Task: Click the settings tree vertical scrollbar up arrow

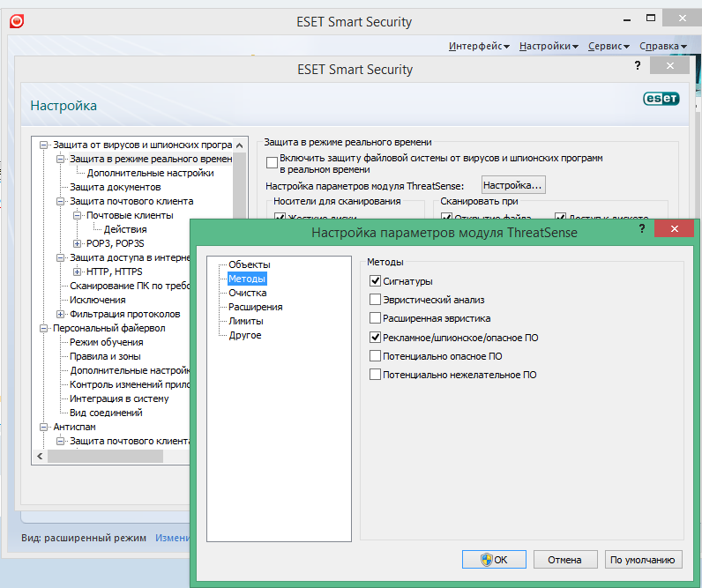Action: click(240, 145)
